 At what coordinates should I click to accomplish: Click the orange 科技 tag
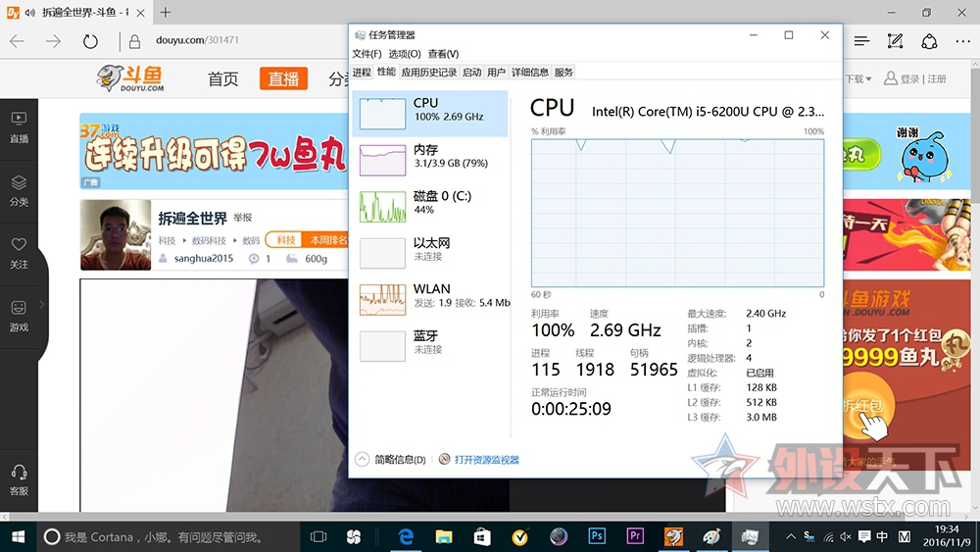click(285, 240)
